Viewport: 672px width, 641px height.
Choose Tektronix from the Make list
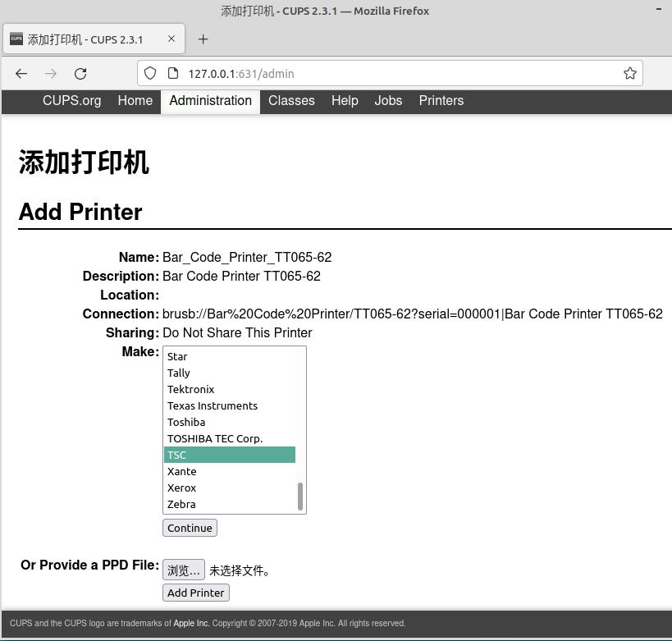[x=230, y=389]
